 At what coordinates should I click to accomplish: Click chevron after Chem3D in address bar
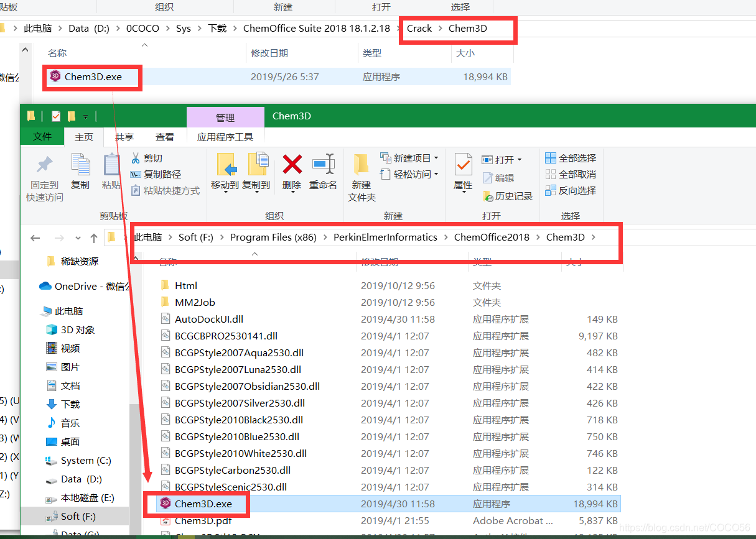(594, 237)
